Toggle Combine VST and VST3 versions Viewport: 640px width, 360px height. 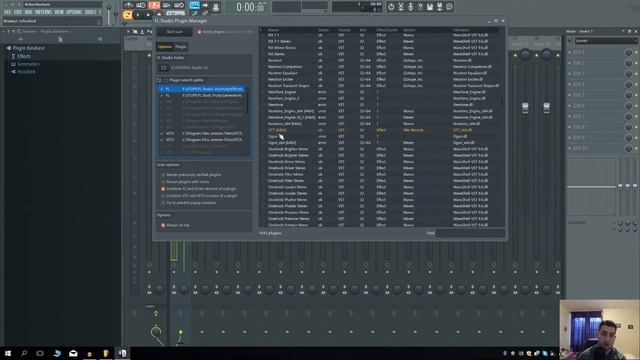coord(163,196)
